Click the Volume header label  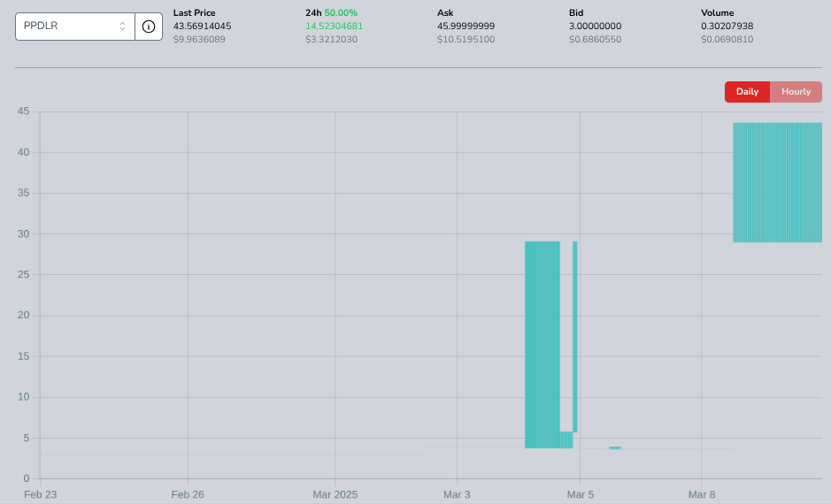[x=718, y=12]
